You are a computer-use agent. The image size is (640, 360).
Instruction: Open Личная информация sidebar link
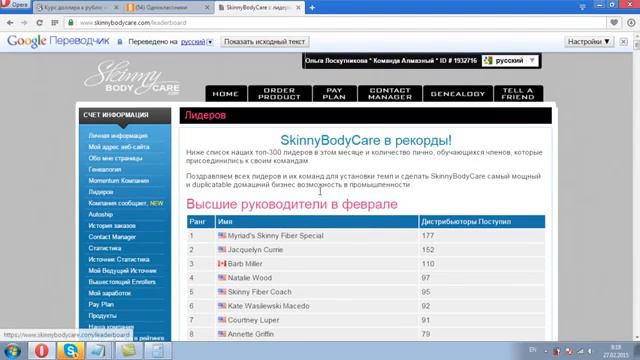point(118,136)
